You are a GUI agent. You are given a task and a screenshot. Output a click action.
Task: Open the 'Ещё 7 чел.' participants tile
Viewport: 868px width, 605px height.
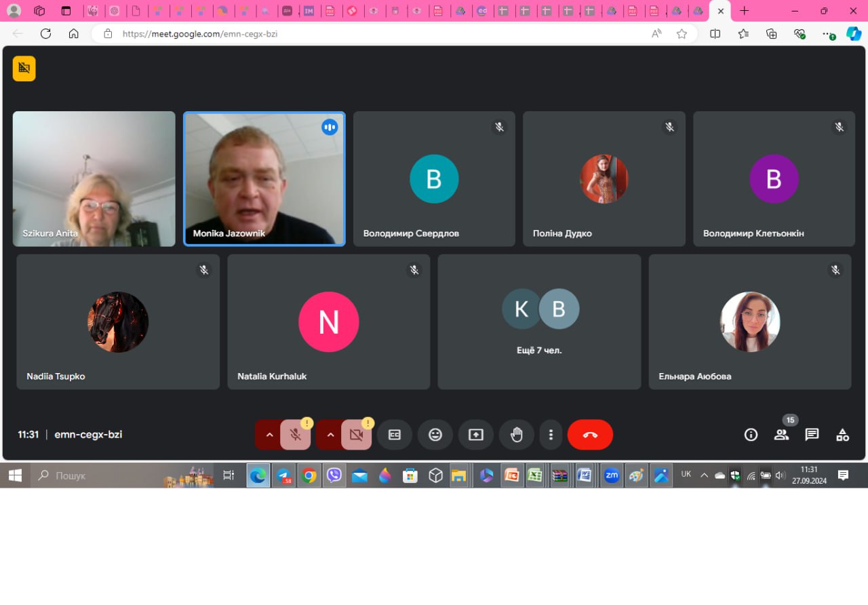tap(539, 321)
